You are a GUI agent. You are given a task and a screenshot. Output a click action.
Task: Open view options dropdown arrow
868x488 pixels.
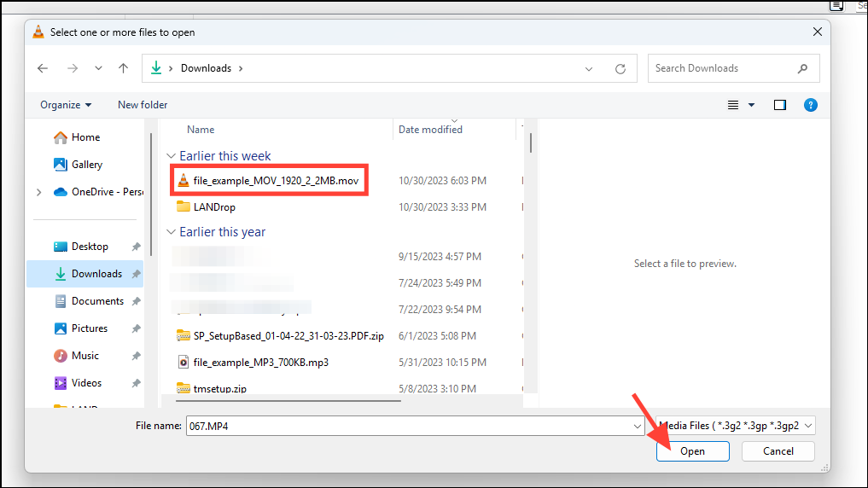coord(751,105)
